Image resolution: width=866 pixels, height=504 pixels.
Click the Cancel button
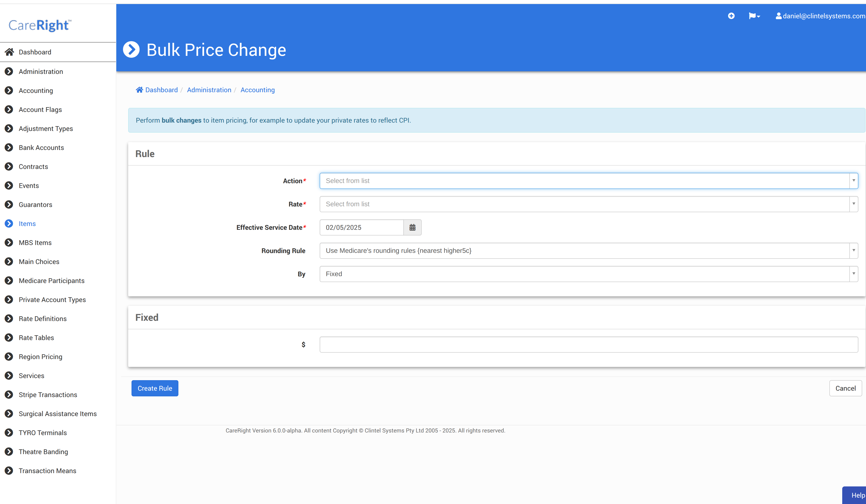[x=845, y=388]
